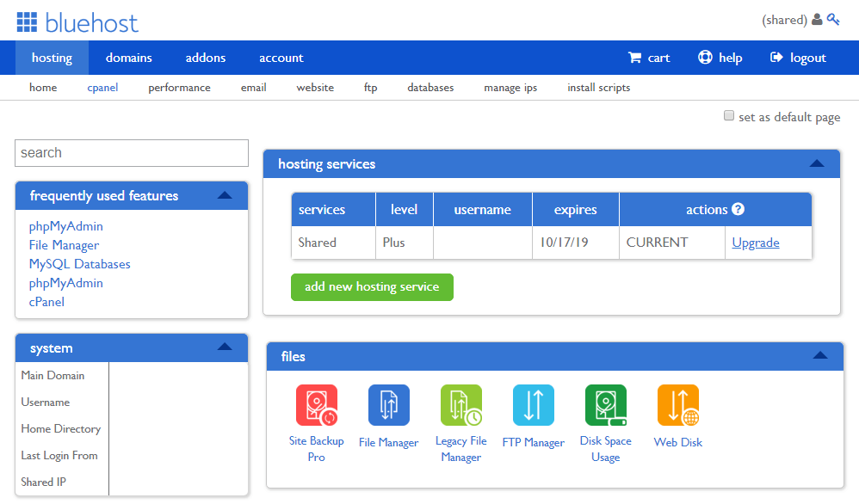
Task: Click the Main Domain label in system panel
Action: (53, 375)
